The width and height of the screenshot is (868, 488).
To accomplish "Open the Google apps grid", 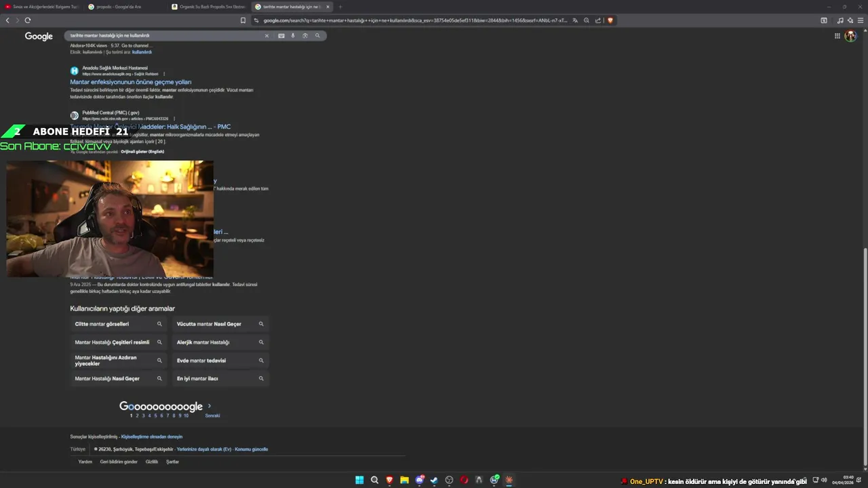I will (837, 36).
